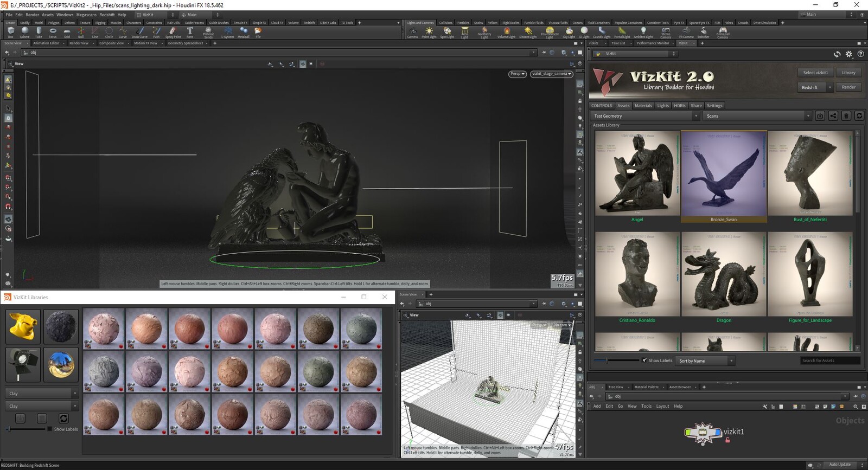
Task: Switch to the Rigid Bodies shelf tab
Action: pyautogui.click(x=510, y=23)
